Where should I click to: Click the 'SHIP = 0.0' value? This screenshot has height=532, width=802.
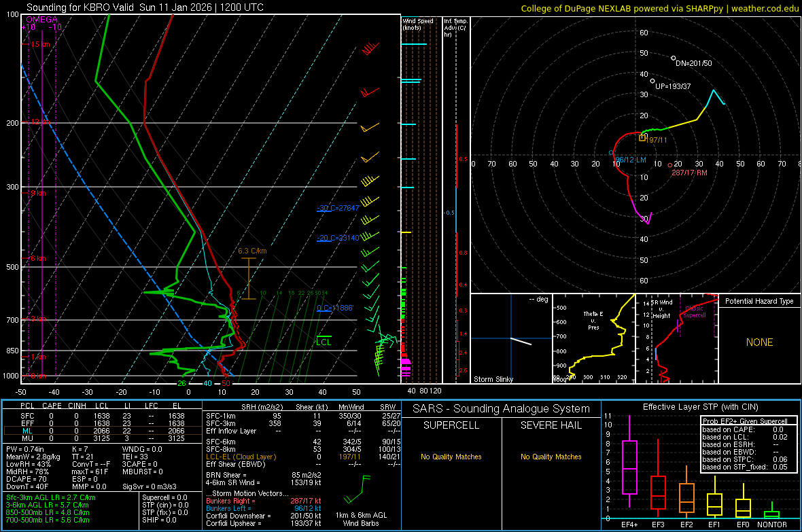(x=159, y=520)
